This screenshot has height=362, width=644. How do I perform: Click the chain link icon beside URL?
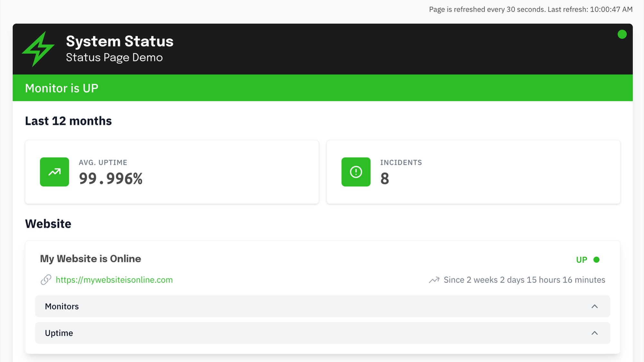click(46, 280)
